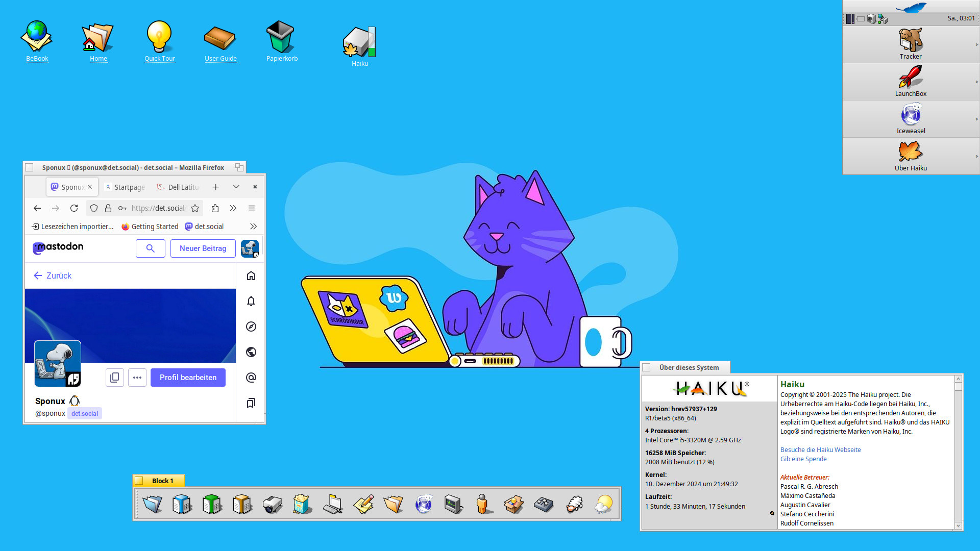Launch the orange book icon in LaunchBox
Image resolution: width=980 pixels, height=551 pixels.
coord(242,504)
